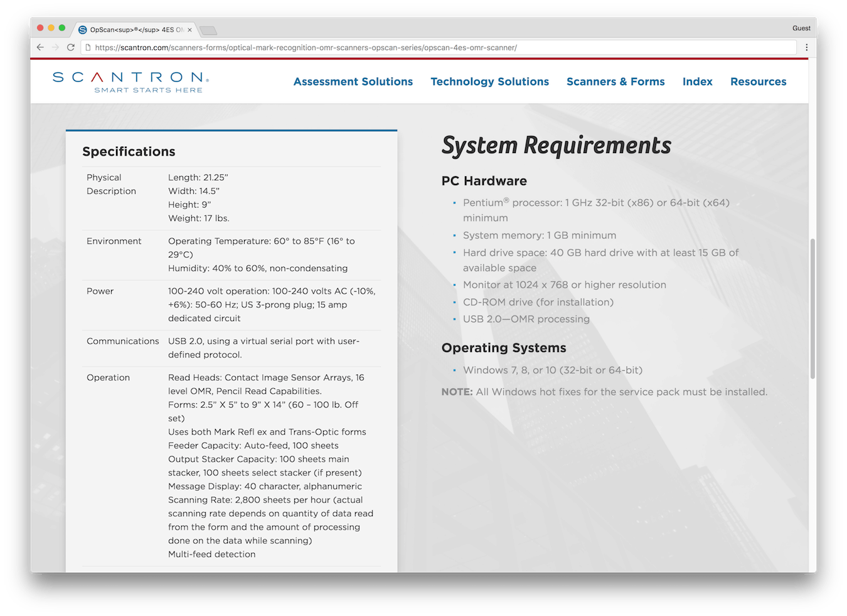This screenshot has height=616, width=847.
Task: Click the 'Operation' row label
Action: pos(109,378)
